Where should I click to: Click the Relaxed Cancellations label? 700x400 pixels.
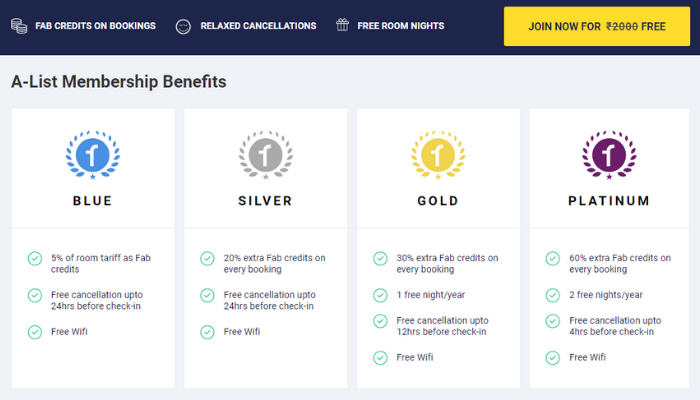(258, 25)
